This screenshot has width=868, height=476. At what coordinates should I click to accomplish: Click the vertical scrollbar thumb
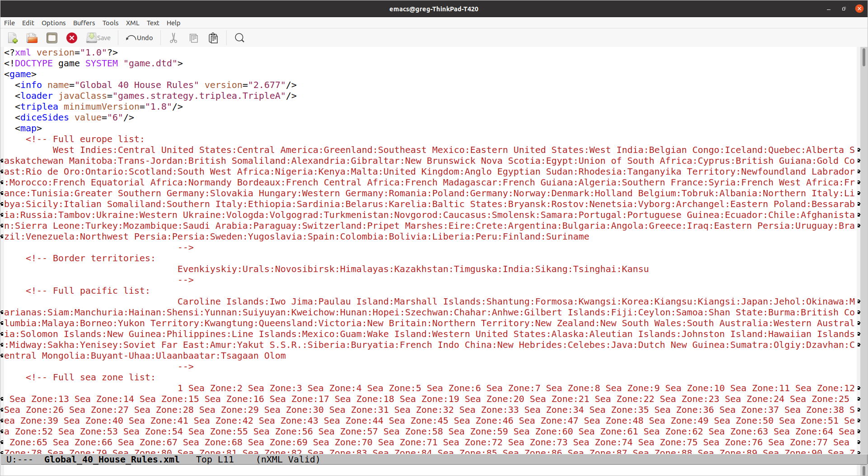(x=863, y=58)
